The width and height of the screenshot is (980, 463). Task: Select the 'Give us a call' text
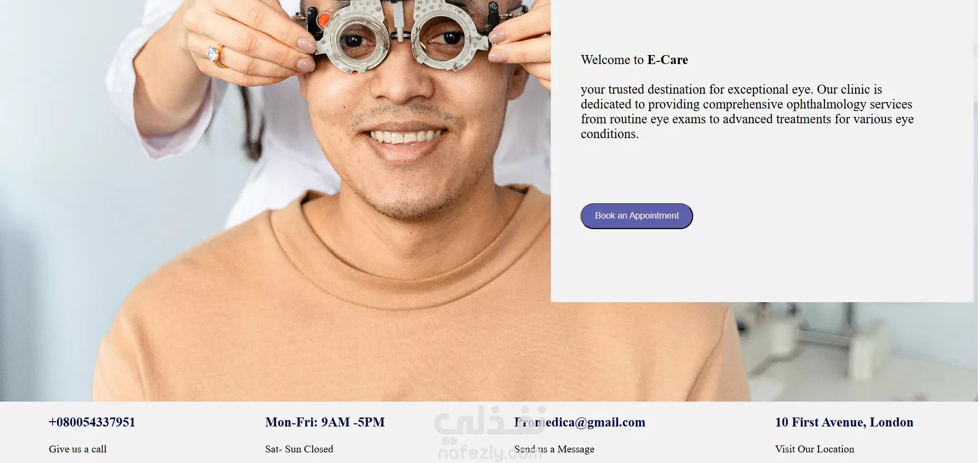pyautogui.click(x=78, y=449)
